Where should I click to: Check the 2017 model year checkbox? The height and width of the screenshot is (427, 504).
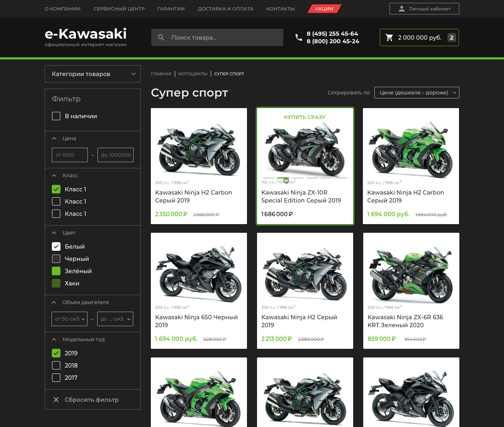[x=56, y=378]
